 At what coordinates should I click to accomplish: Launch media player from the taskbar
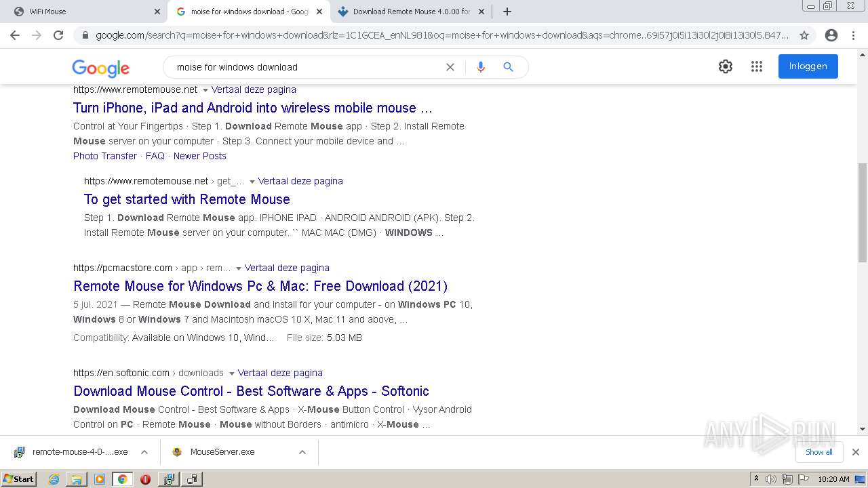pos(100,479)
